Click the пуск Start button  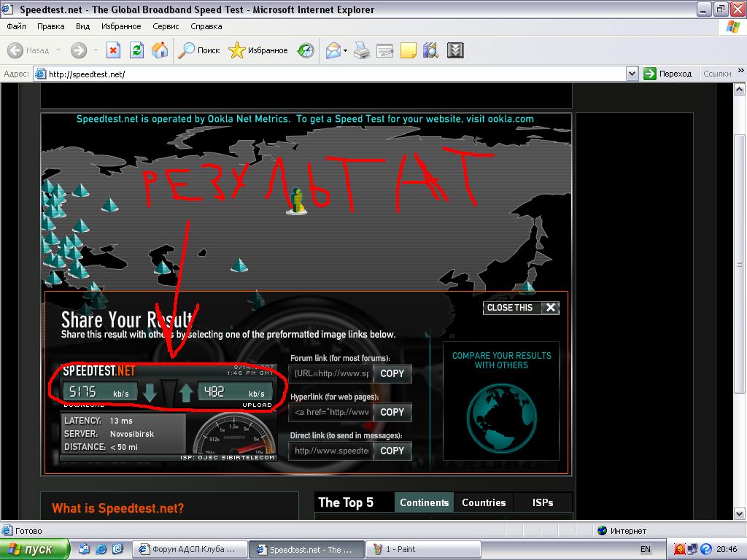34,549
